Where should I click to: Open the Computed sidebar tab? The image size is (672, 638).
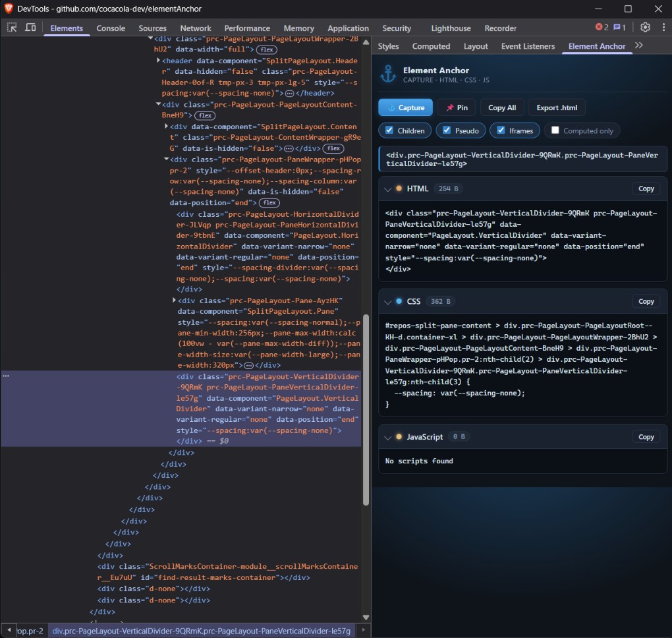coord(431,46)
